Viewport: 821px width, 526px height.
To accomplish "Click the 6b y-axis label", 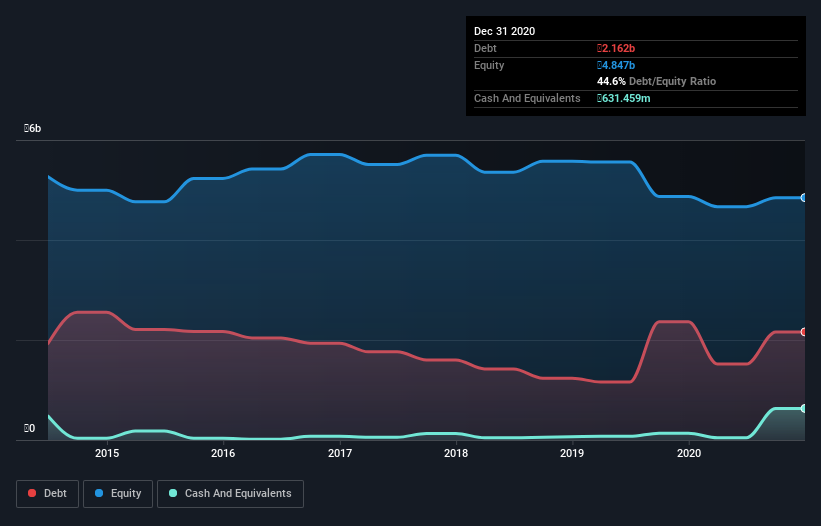I will pyautogui.click(x=32, y=128).
